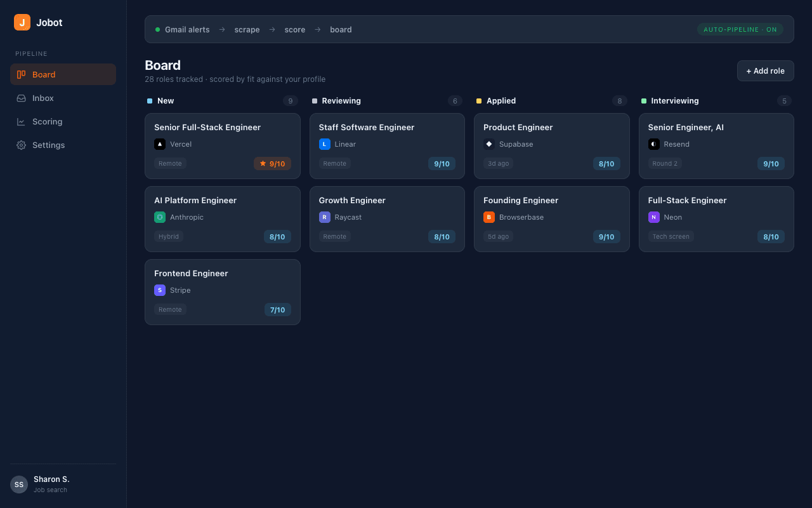Screen dimensions: 812x508
Task: Click the SS user avatar
Action: tap(19, 485)
